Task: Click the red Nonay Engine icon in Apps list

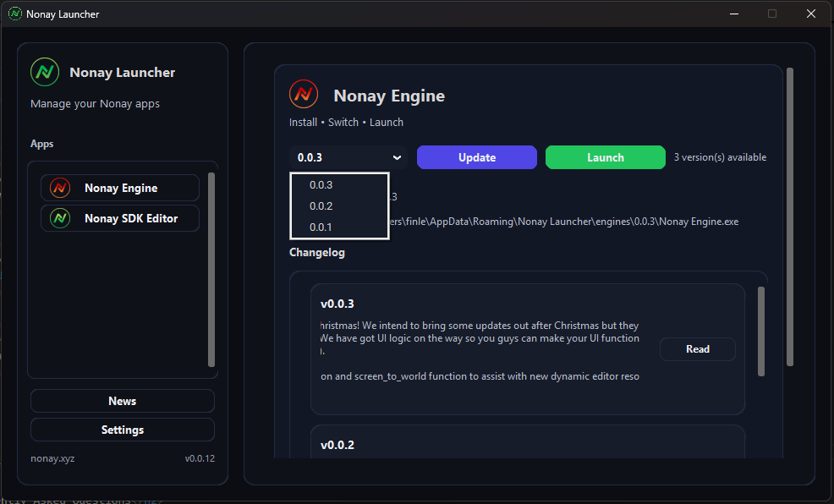Action: [x=60, y=188]
